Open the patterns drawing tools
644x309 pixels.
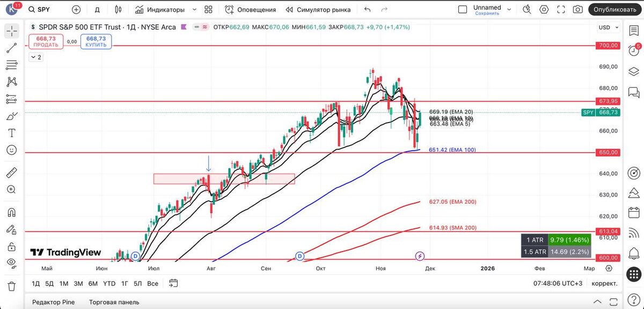pyautogui.click(x=11, y=82)
